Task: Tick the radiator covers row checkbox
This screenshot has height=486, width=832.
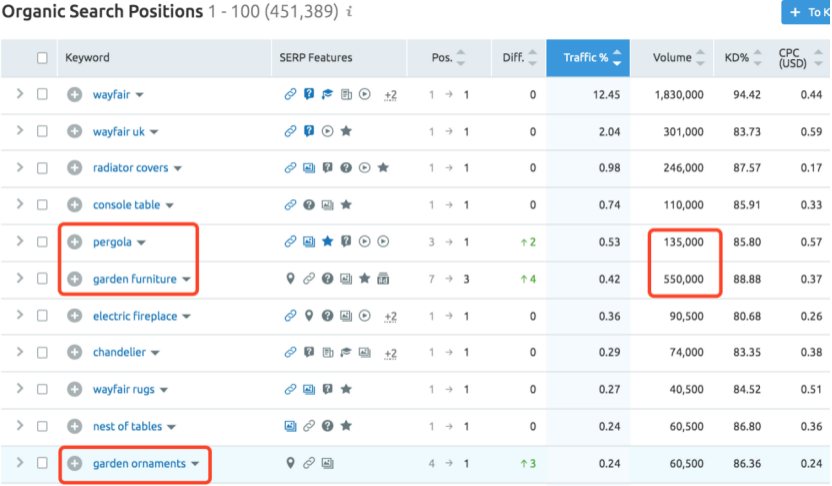Action: click(x=42, y=168)
